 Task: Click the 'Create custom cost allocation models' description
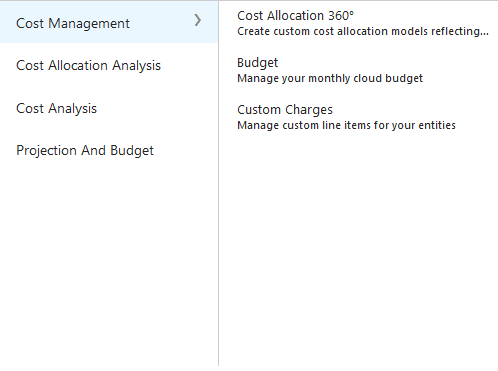click(363, 31)
